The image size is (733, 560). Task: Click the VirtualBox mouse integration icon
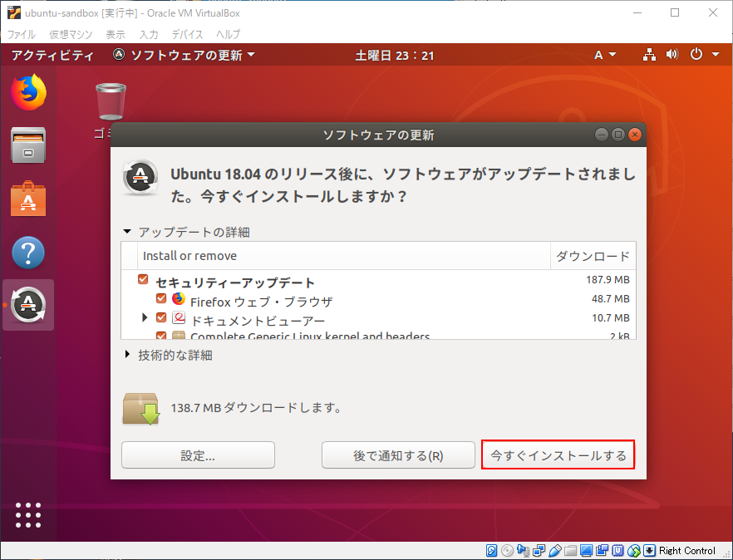[x=634, y=551]
